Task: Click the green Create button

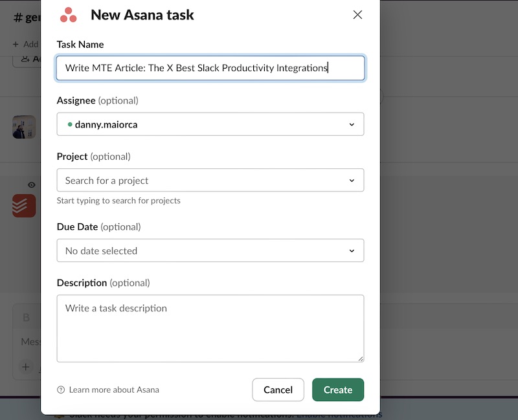Action: coord(338,390)
